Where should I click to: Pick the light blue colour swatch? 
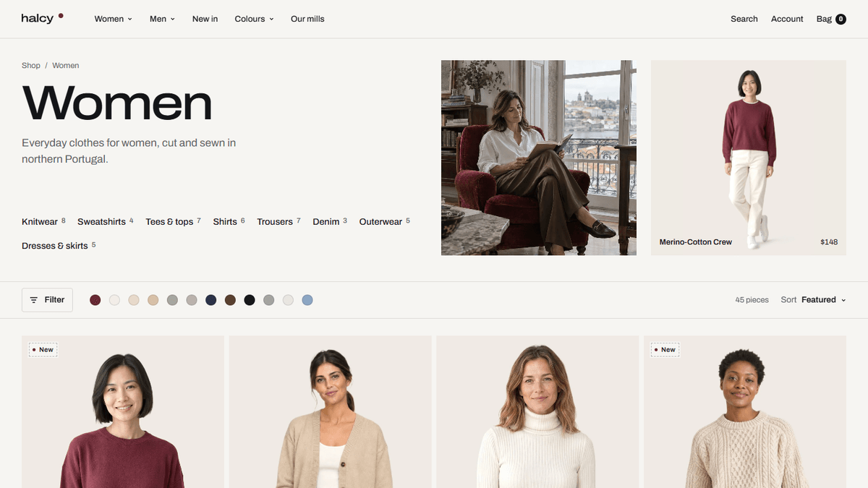pos(307,300)
